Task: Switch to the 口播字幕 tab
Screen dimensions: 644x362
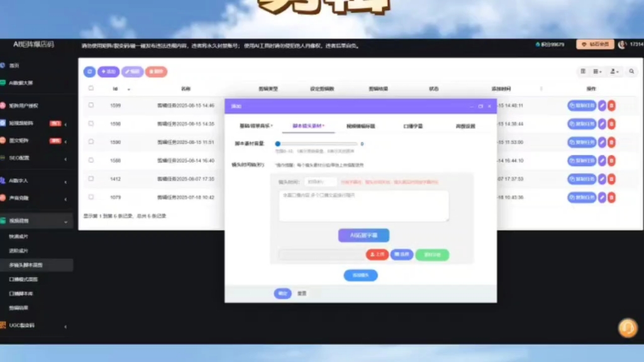Action: click(413, 126)
